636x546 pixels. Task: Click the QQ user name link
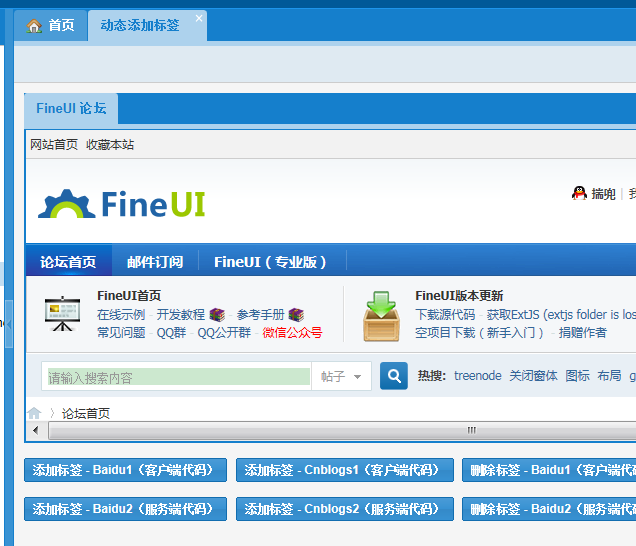pos(603,194)
